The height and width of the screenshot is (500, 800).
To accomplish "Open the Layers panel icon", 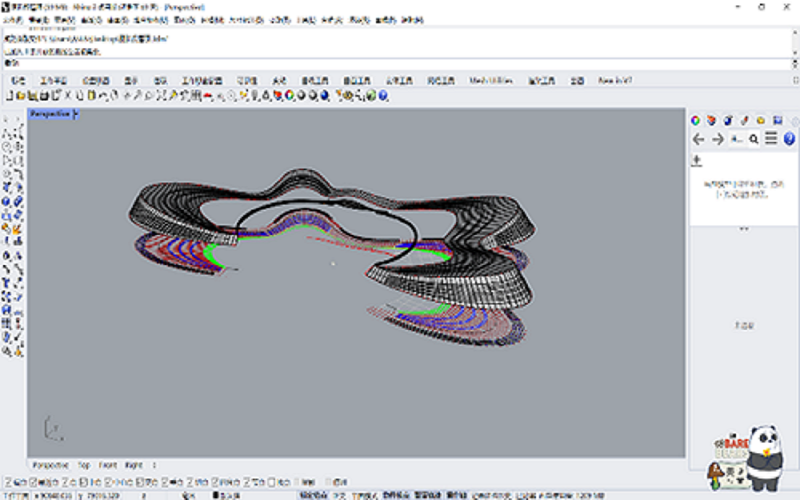I will click(x=711, y=120).
